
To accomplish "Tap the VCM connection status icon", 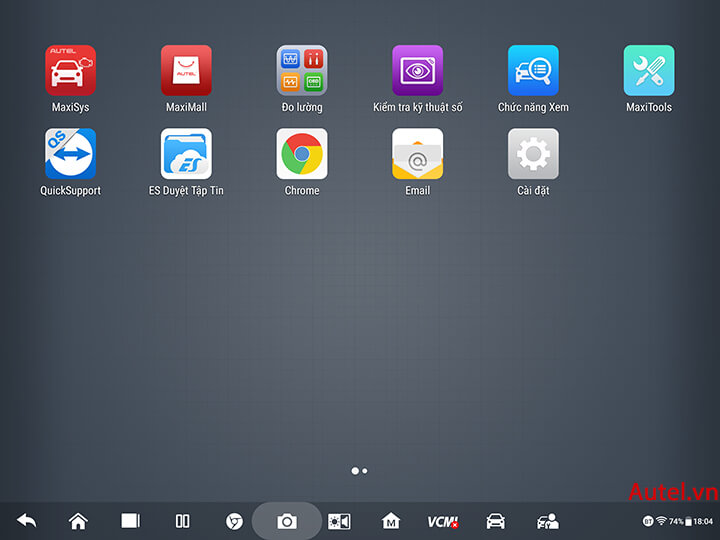I will [443, 522].
